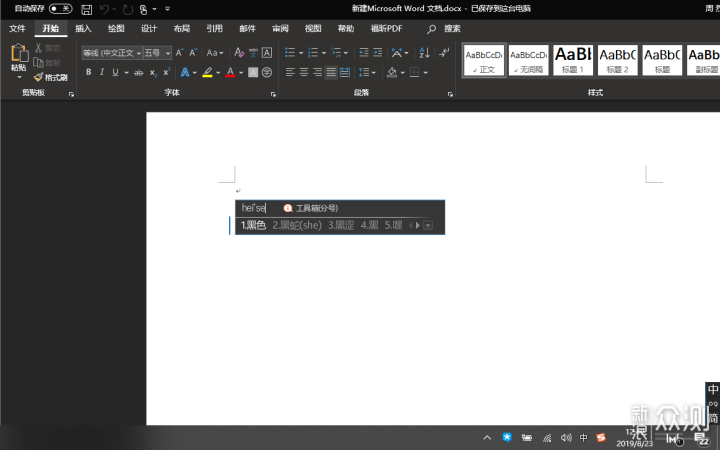Viewport: 720px width, 450px height.
Task: Click the Justify alignment button
Action: pyautogui.click(x=331, y=72)
